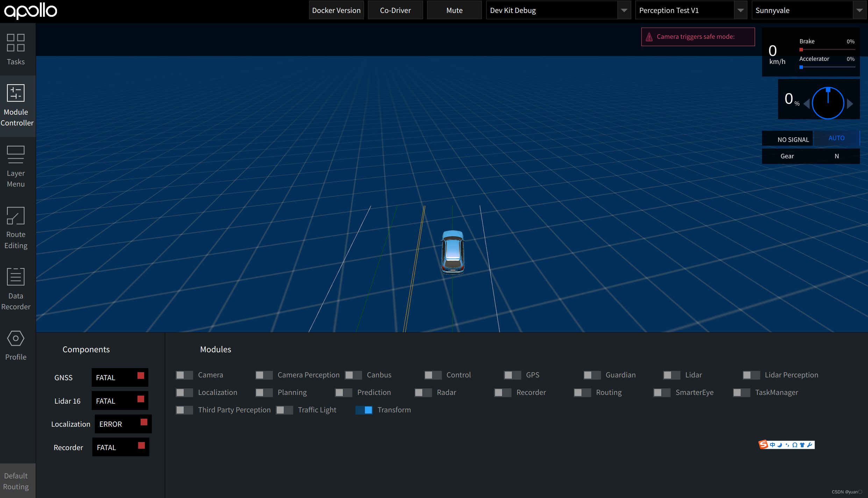Switch on the Localization module

(x=184, y=392)
